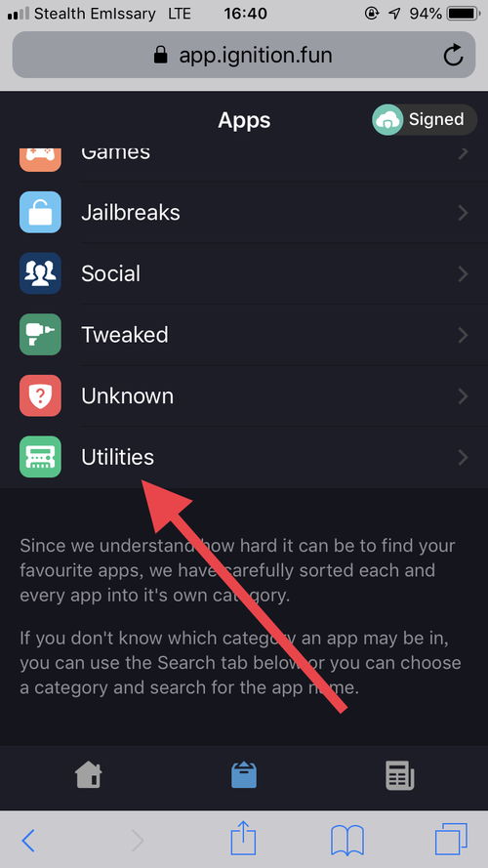Tap the Jailbreaks unlocked padlock icon
The width and height of the screenshot is (488, 868).
(x=40, y=212)
